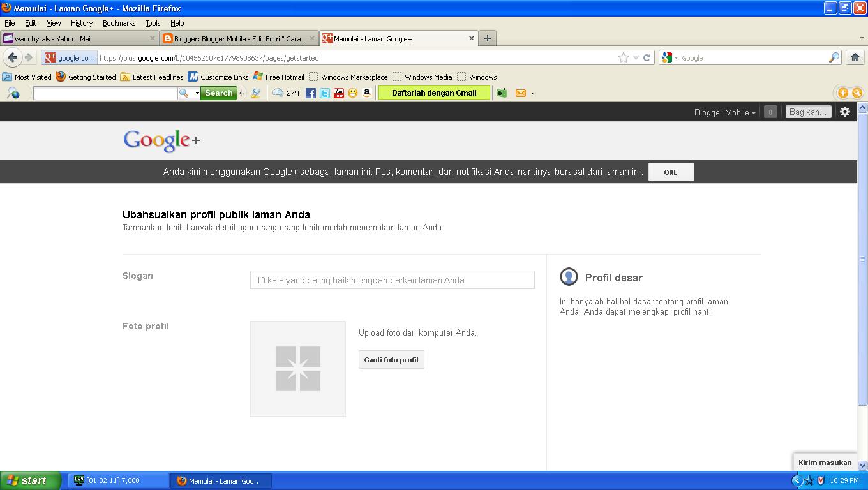Open the Tools menu
The width and height of the screenshot is (868, 490).
(x=153, y=23)
